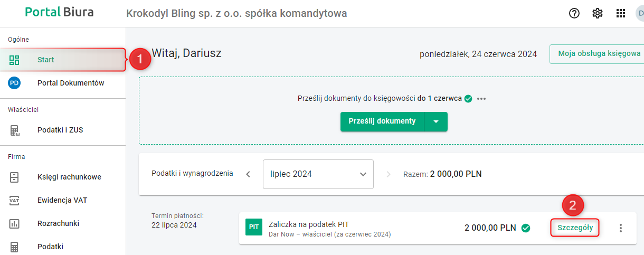The width and height of the screenshot is (644, 255).
Task: Click the ellipsis next to document deadline
Action: pyautogui.click(x=481, y=99)
